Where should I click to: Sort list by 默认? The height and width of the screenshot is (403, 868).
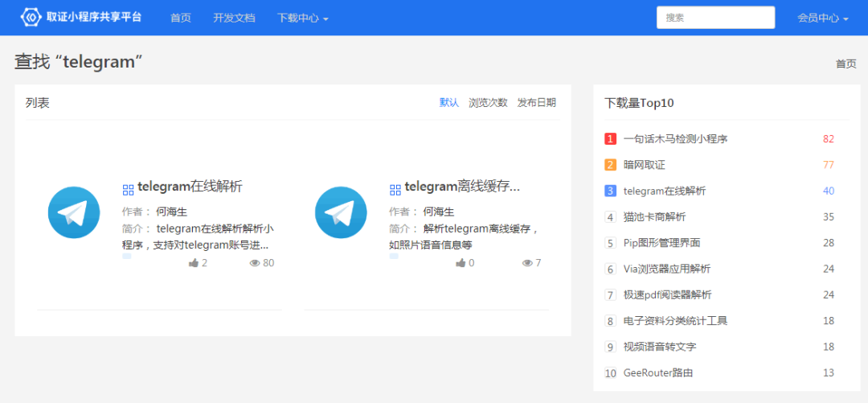(x=449, y=102)
